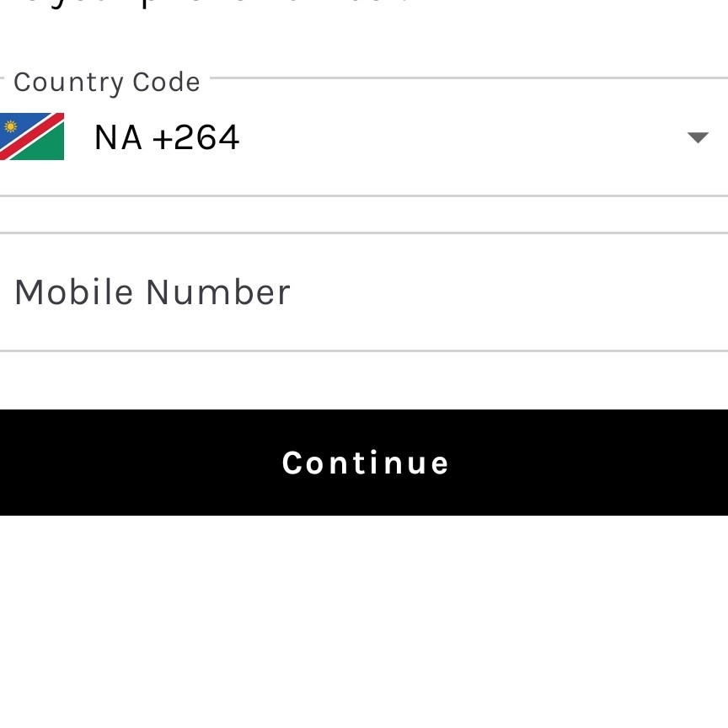Click the +264 dialing code
This screenshot has height=728, width=728.
click(x=195, y=137)
